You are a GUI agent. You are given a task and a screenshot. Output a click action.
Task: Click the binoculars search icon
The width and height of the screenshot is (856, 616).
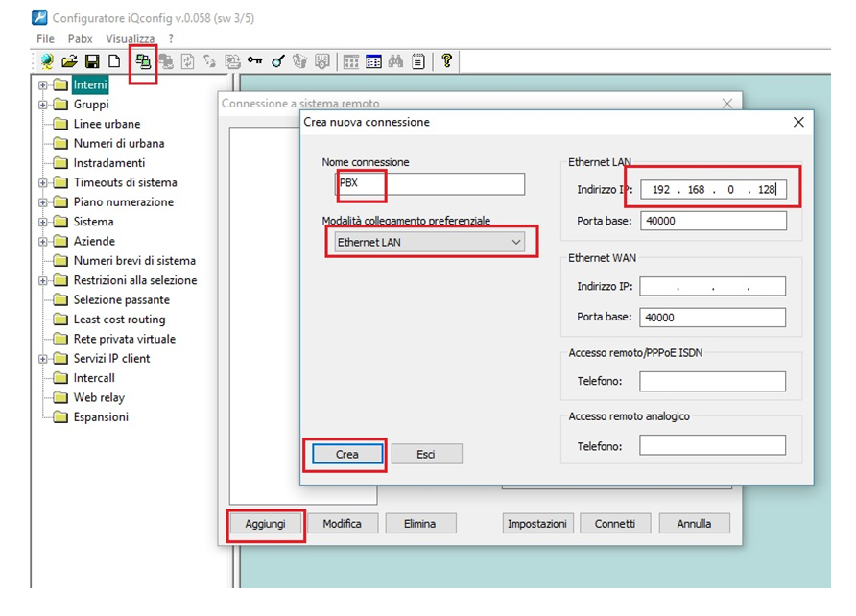point(396,61)
